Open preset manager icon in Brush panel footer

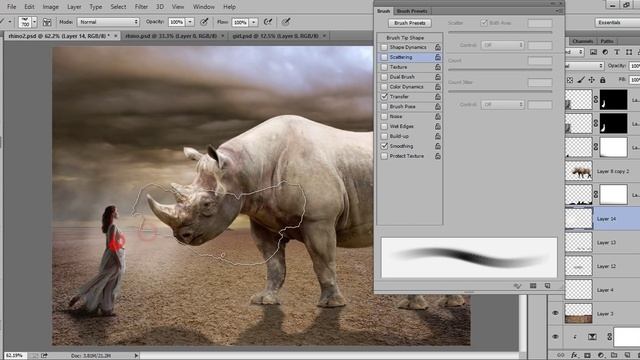[x=533, y=286]
